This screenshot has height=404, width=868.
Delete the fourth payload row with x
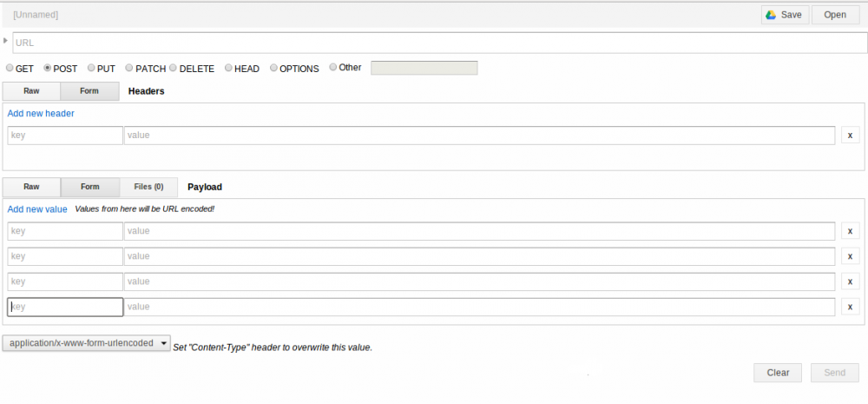pyautogui.click(x=850, y=307)
